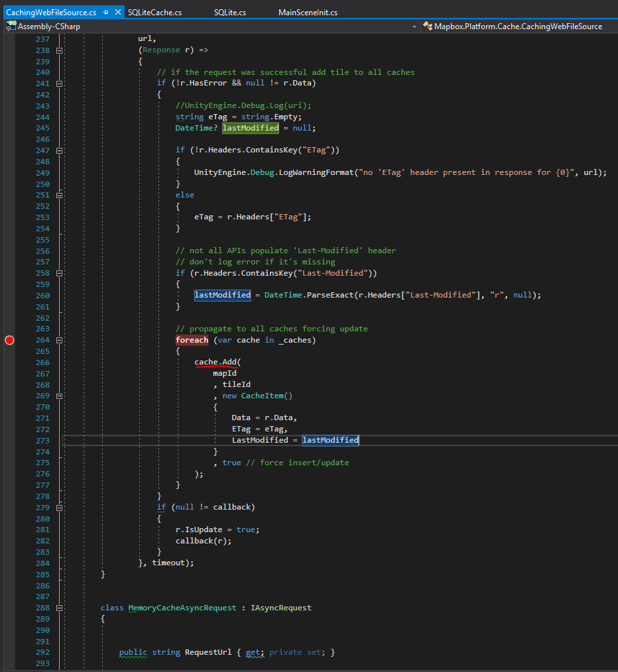This screenshot has width=618, height=672.
Task: Collapse the MemoryCacheAsyncRequest class body
Action: [59, 607]
